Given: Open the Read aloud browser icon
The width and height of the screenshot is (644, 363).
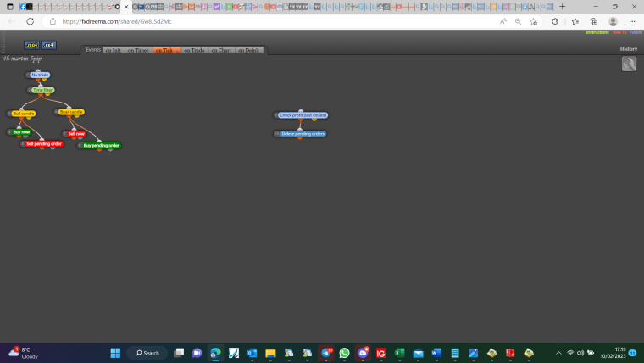Looking at the screenshot, I should tap(502, 21).
